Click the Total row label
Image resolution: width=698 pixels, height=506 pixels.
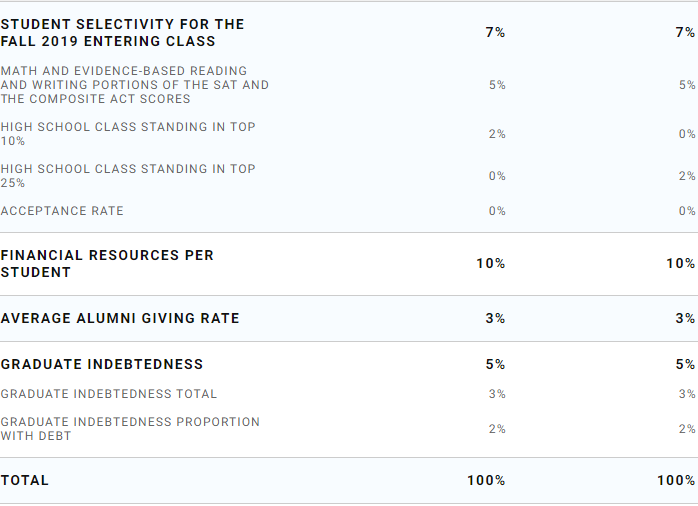pyautogui.click(x=25, y=481)
